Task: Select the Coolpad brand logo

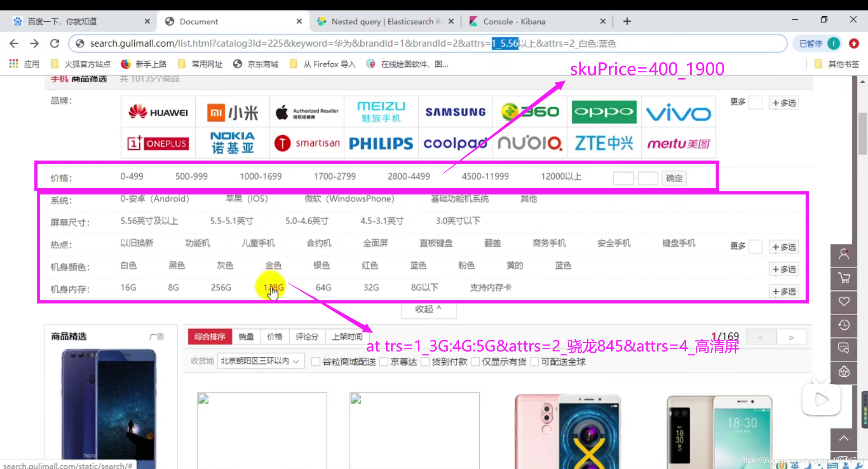Action: pos(455,143)
